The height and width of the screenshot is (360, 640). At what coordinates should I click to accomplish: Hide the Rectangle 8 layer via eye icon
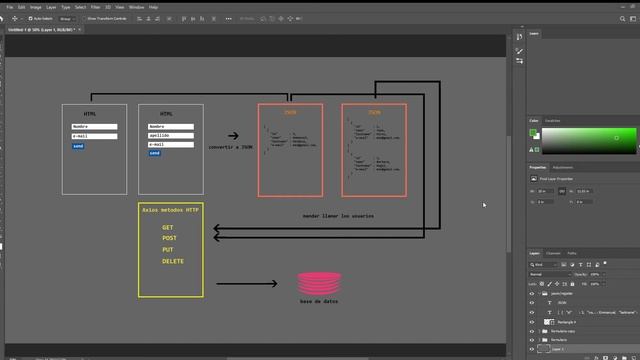531,322
